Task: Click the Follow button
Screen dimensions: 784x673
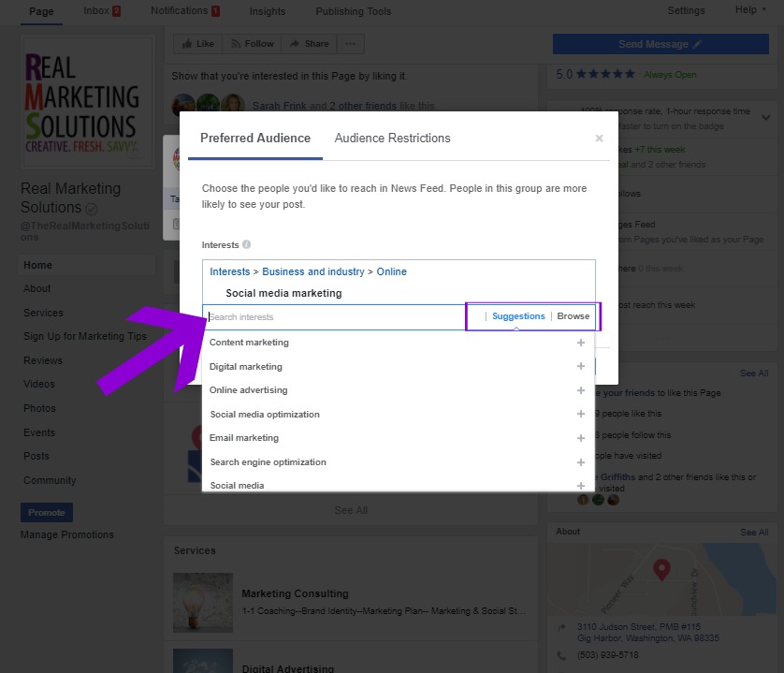Action: tap(252, 44)
